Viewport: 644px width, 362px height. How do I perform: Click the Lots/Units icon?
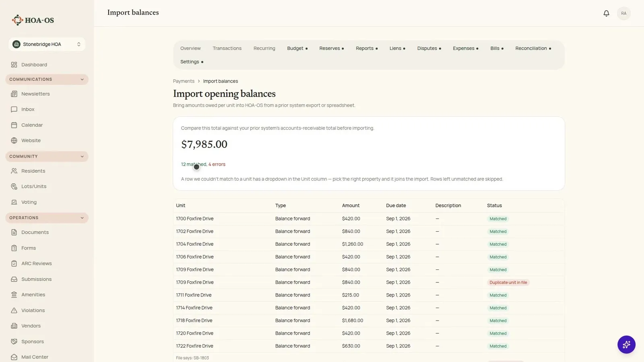click(x=14, y=187)
